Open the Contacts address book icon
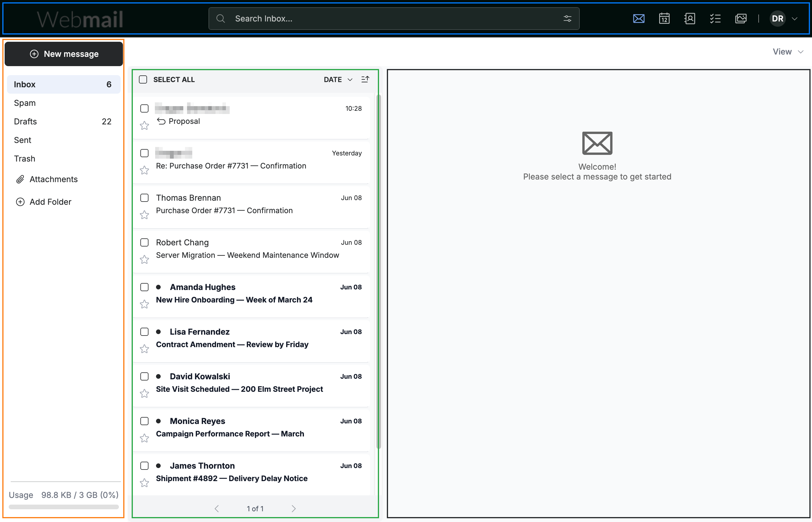812x522 pixels. [690, 19]
